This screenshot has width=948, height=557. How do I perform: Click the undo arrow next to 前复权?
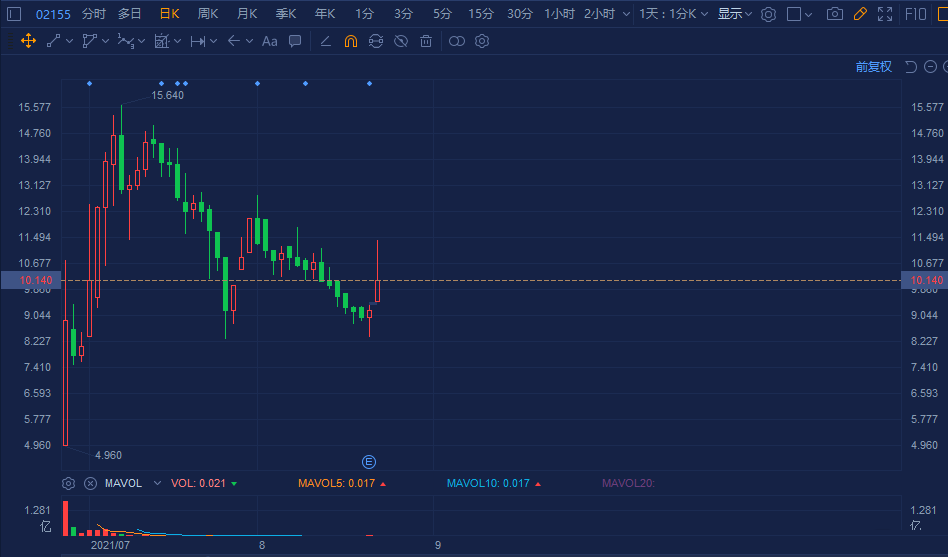pyautogui.click(x=911, y=67)
